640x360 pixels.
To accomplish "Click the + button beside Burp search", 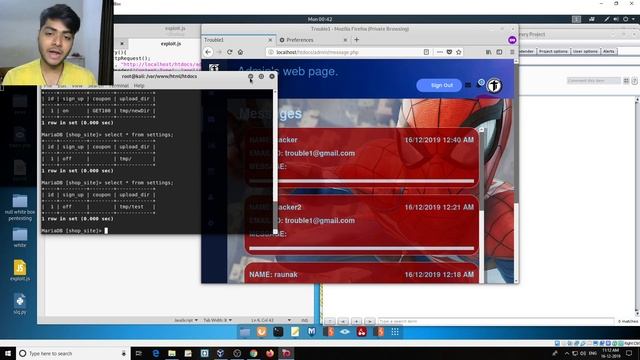I will (356, 321).
